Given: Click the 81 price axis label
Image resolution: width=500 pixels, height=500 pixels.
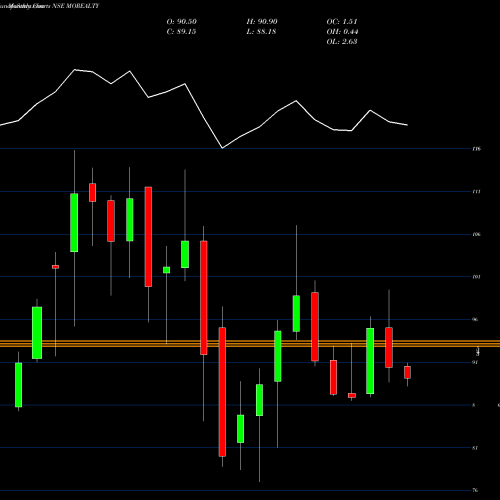Looking at the screenshot, I should [x=475, y=448].
